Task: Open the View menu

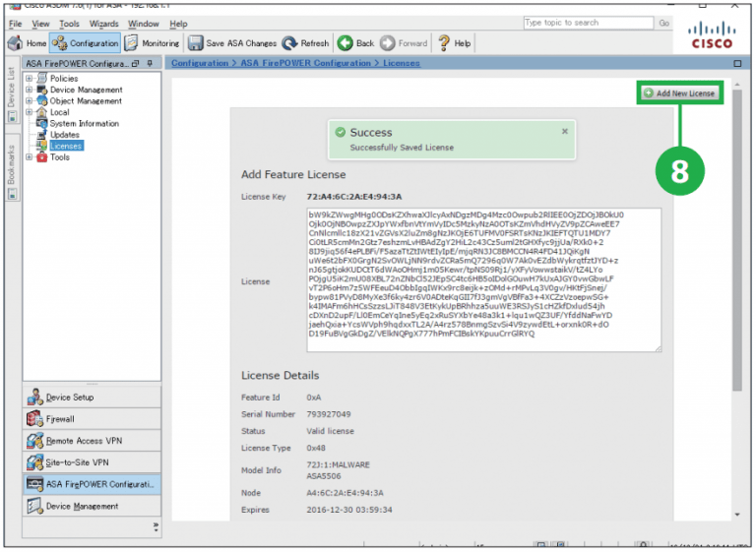Action: tap(40, 24)
